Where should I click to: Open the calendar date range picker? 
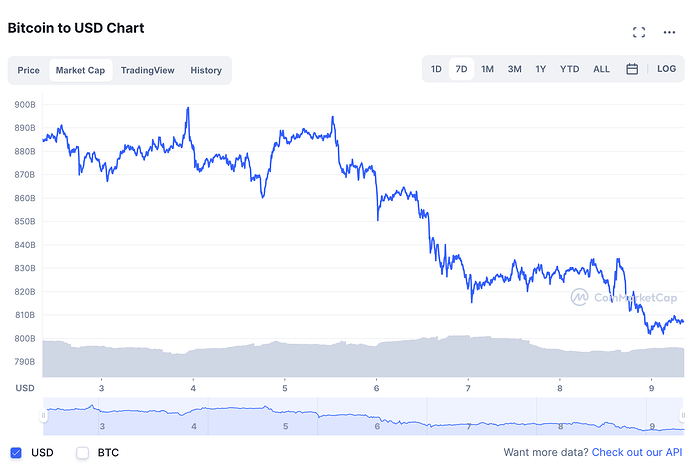coord(632,70)
